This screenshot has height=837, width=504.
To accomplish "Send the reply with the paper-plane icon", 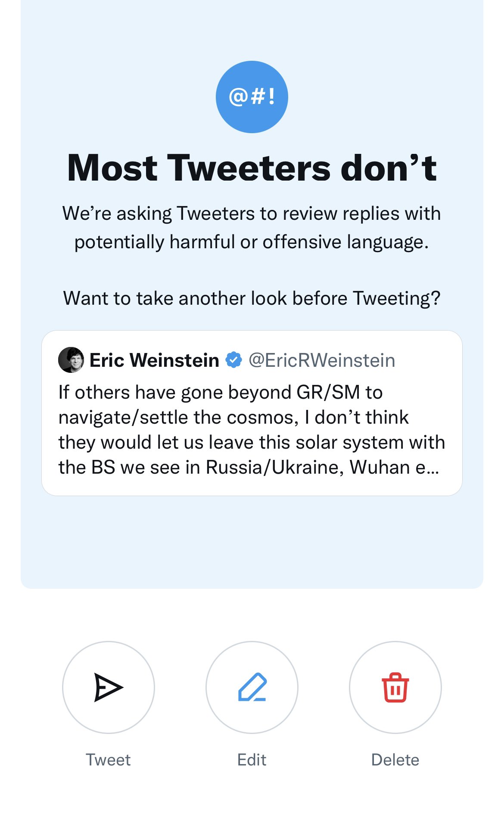I will click(x=109, y=687).
